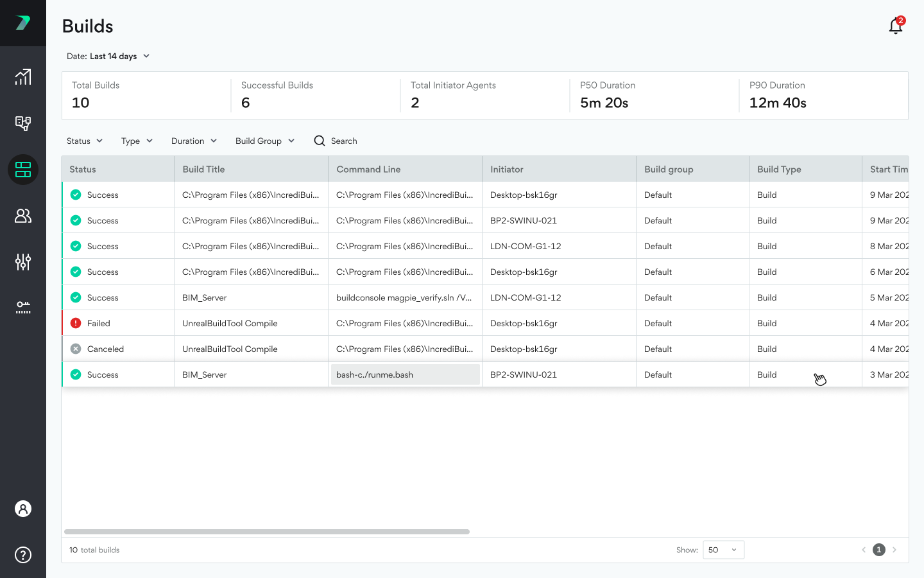The width and height of the screenshot is (924, 578).
Task: Click the Total Initiator Agents 2 card
Action: (485, 96)
